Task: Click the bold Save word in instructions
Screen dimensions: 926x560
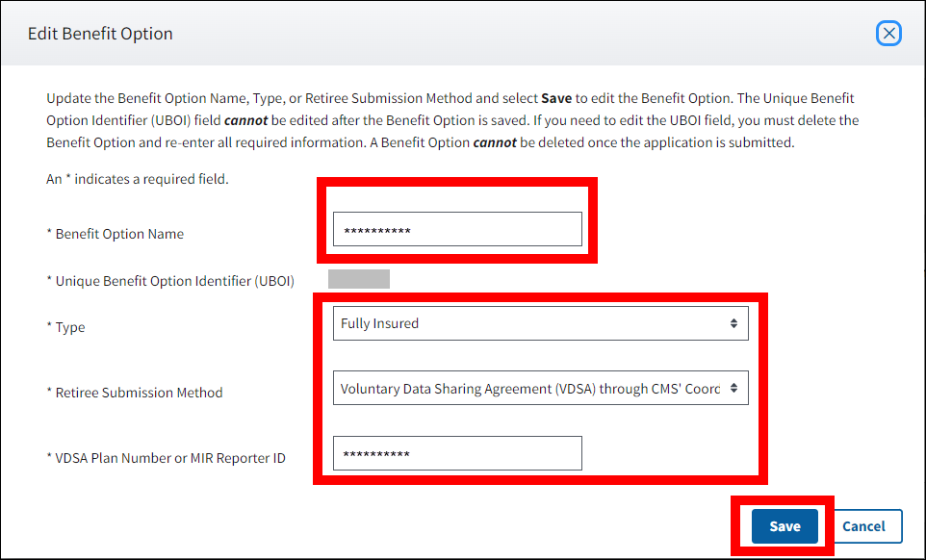Action: [556, 98]
